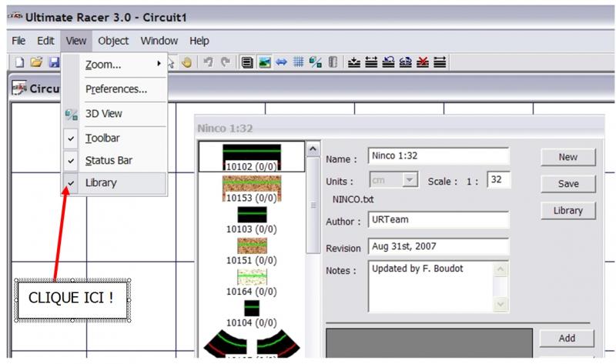Choose Preferences from the View menu
This screenshot has height=364, width=616.
coord(116,88)
